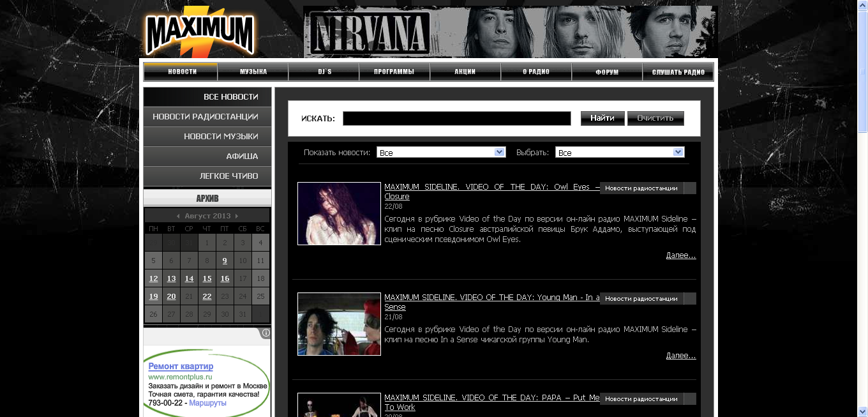Open the О РАДИО menu tab
Image resolution: width=868 pixels, height=417 pixels.
click(x=536, y=72)
